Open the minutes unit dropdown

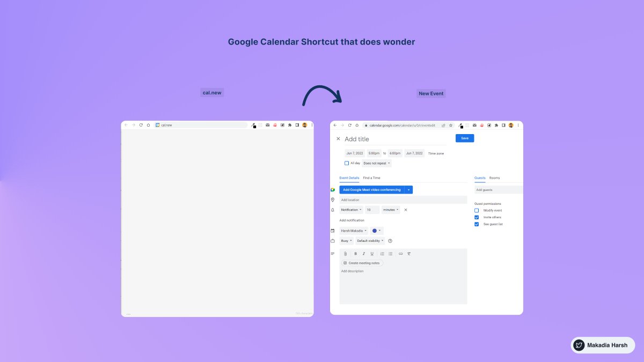(x=391, y=210)
